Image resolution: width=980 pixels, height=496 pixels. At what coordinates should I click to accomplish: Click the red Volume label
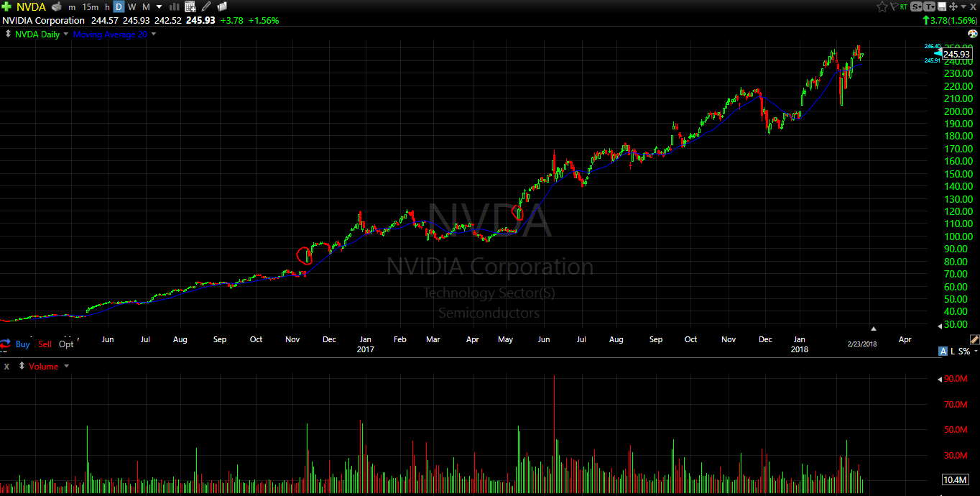pyautogui.click(x=44, y=367)
